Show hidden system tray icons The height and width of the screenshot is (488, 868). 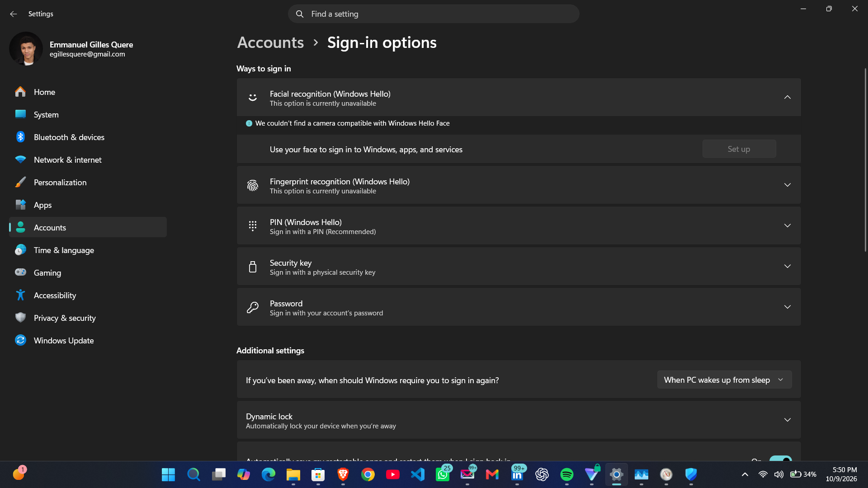(x=745, y=474)
